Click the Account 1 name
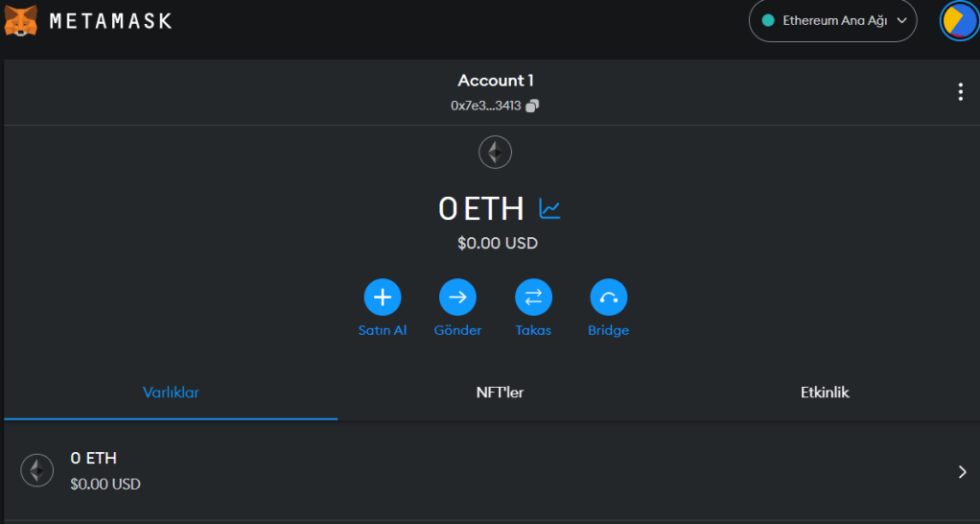Viewport: 980px width, 524px height. tap(495, 81)
